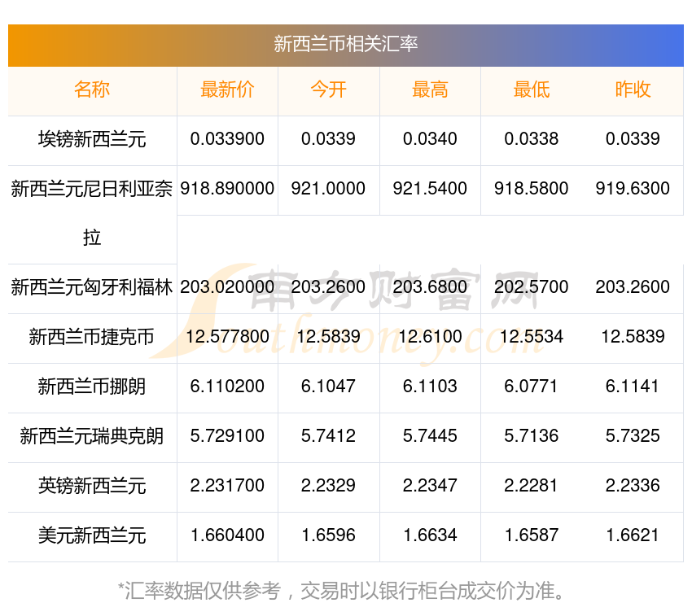692x616 pixels.
Task: Click latest price 12.577800
Action: pyautogui.click(x=227, y=337)
